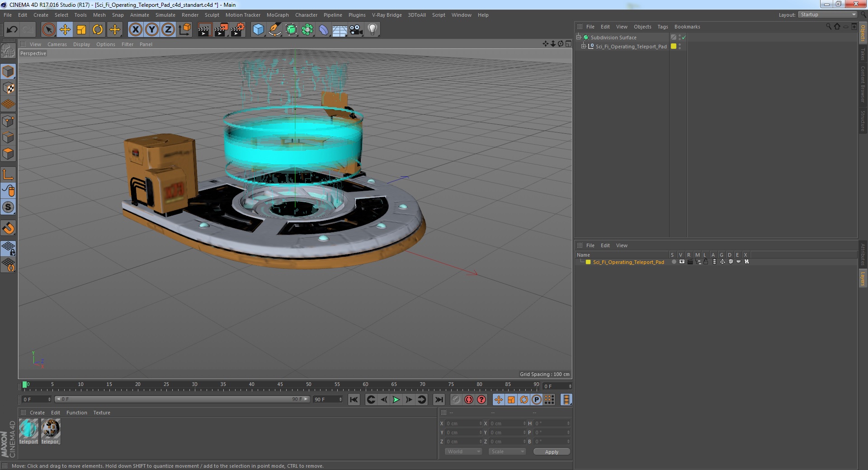
Task: Open Object Manager Tags menu
Action: click(x=662, y=27)
